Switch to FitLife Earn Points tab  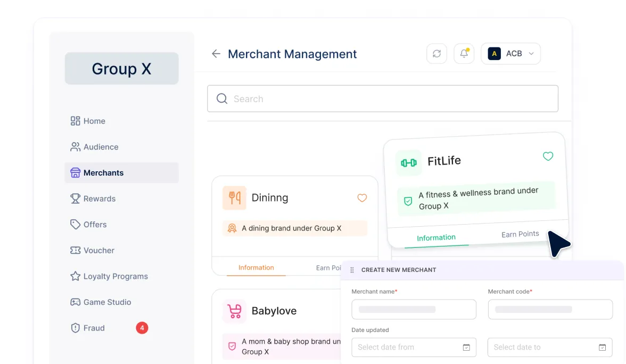pyautogui.click(x=520, y=234)
